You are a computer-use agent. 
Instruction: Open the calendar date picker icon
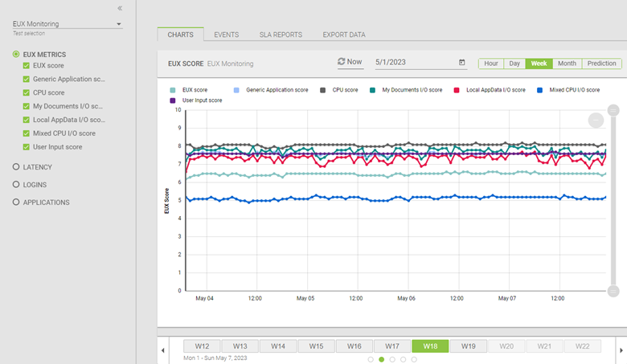click(461, 63)
